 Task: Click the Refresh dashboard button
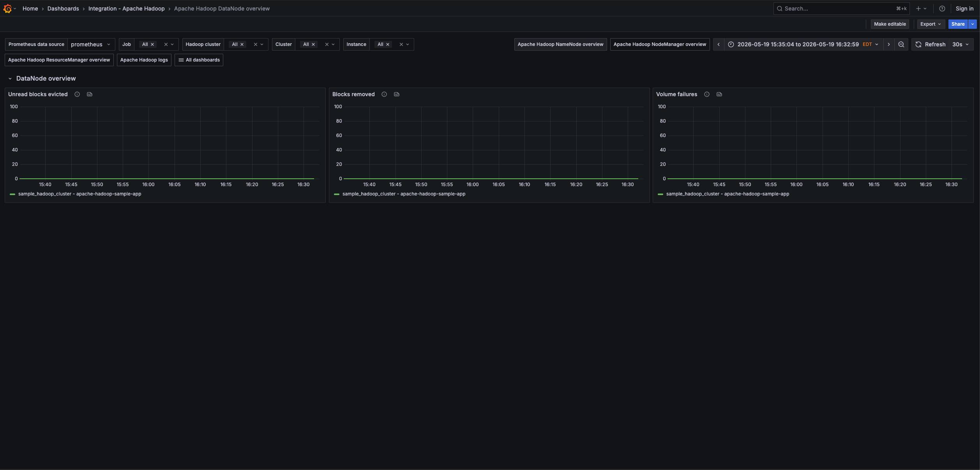pyautogui.click(x=930, y=44)
